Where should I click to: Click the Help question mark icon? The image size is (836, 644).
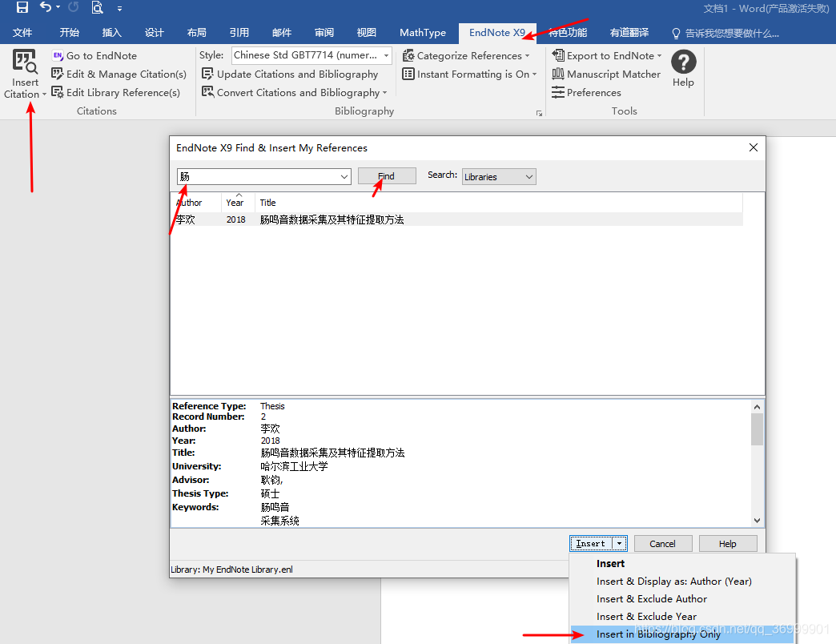[x=684, y=62]
